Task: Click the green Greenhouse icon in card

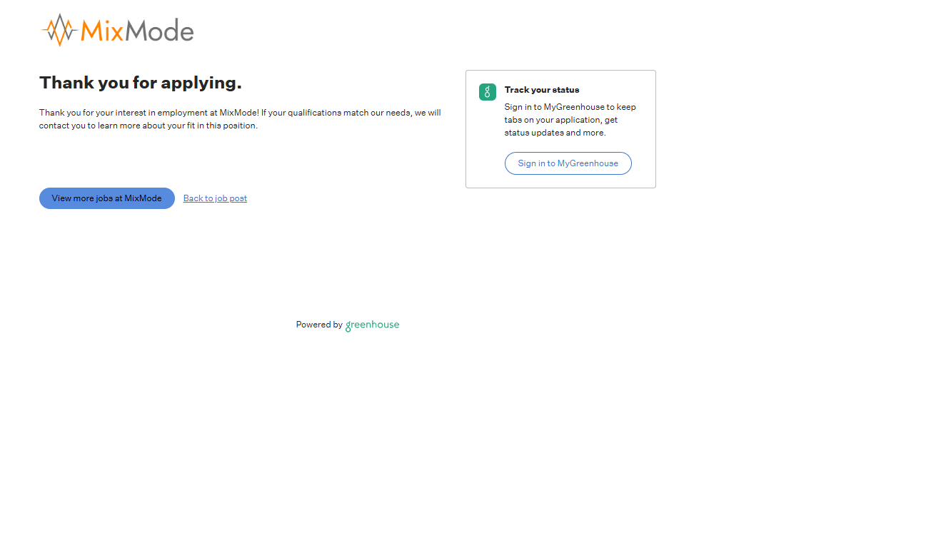Action: 487,92
